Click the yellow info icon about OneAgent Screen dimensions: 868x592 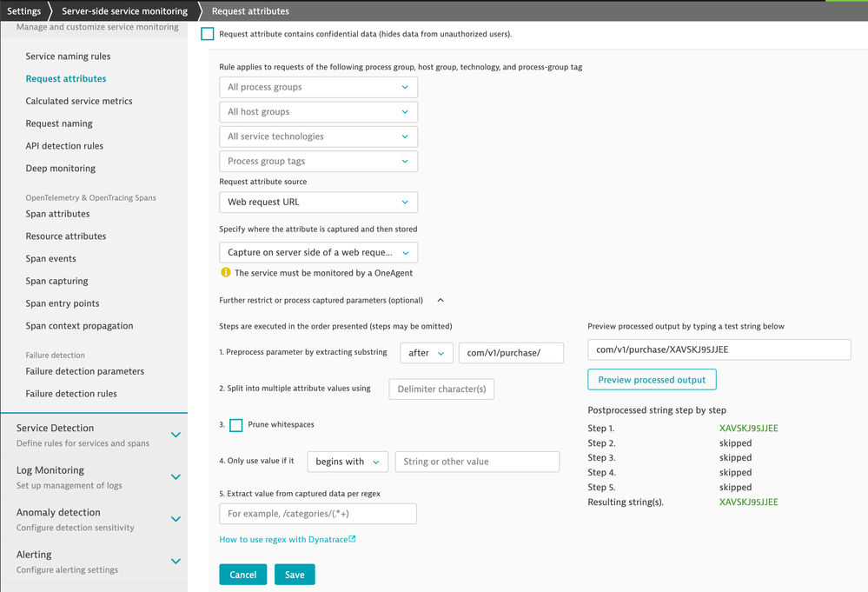point(226,272)
